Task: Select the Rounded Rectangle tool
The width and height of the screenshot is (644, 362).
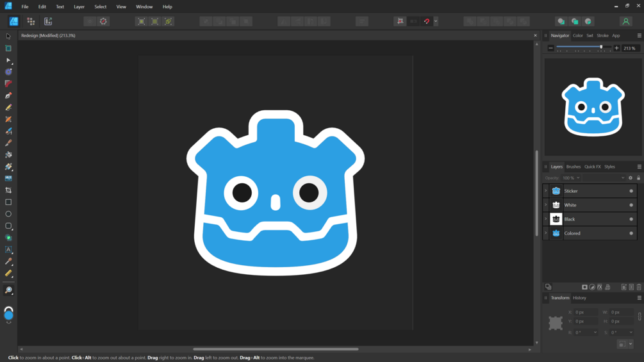Action: pos(8,226)
